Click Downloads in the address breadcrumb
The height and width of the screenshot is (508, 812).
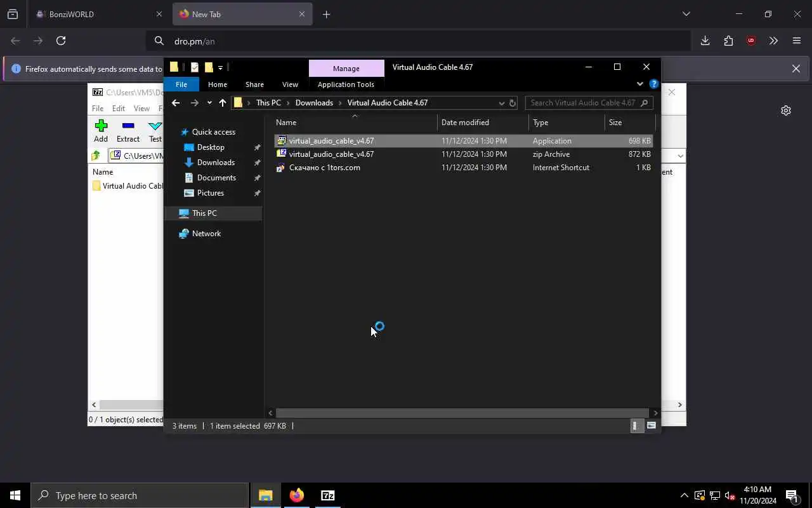[314, 103]
